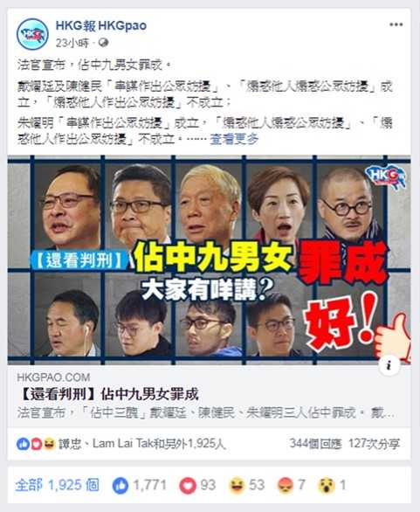Image resolution: width=420 pixels, height=512 pixels.
Task: View the 127次分享 shares count
Action: [374, 444]
